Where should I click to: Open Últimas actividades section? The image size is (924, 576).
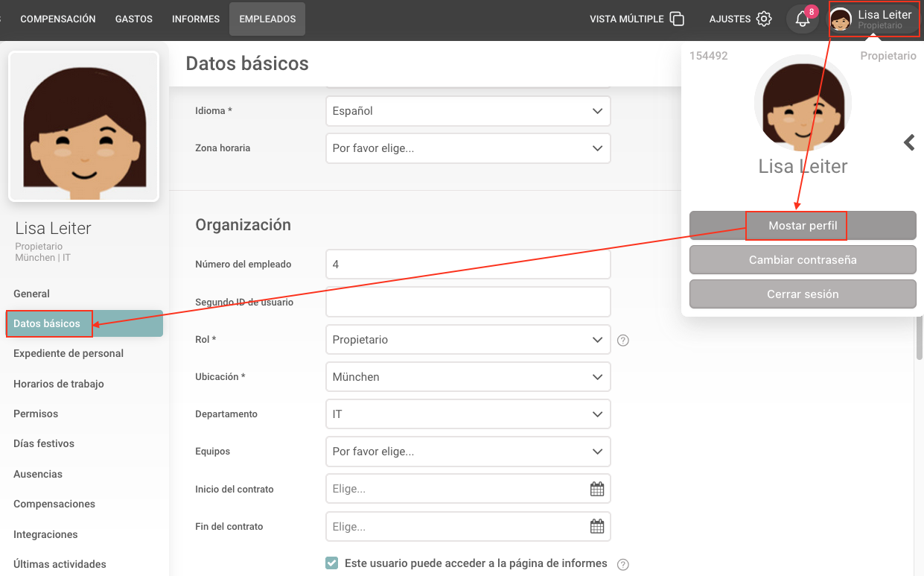[x=60, y=564]
